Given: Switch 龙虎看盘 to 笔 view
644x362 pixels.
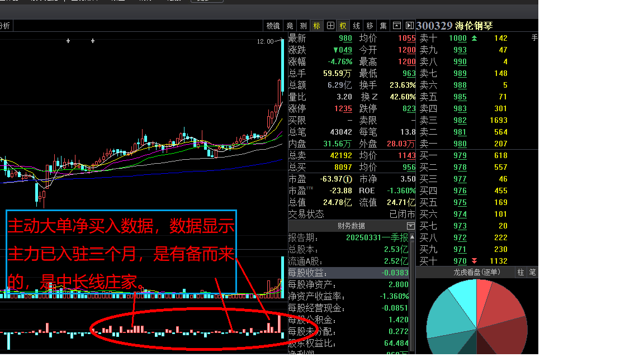Looking at the screenshot, I should coord(532,273).
